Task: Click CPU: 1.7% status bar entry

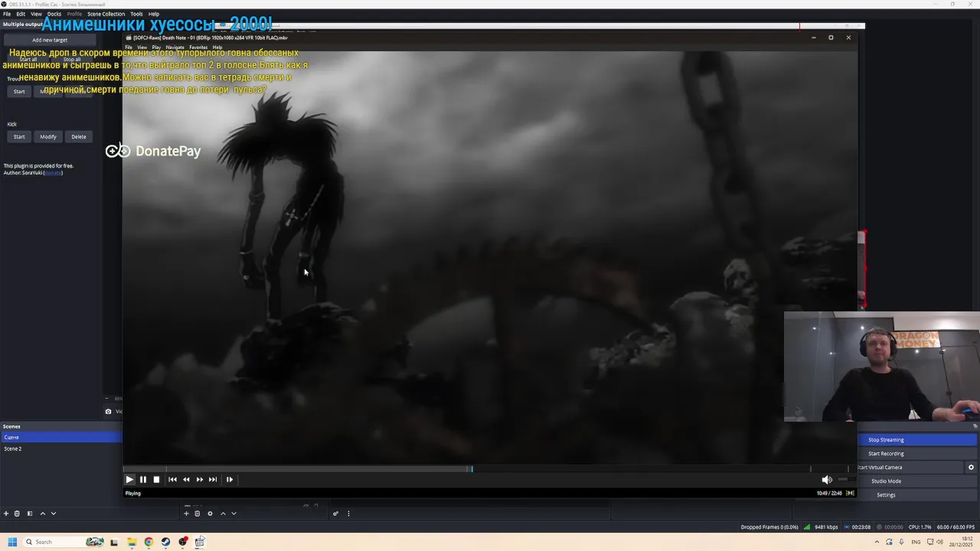Action: click(920, 527)
